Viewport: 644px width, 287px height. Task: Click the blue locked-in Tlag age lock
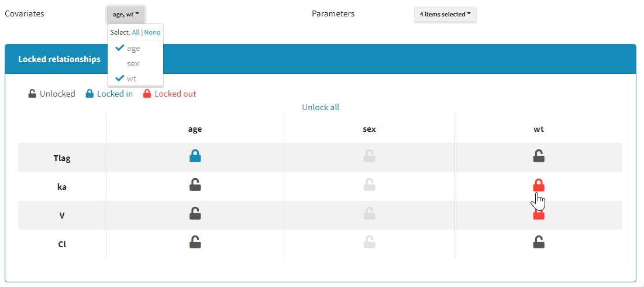pos(195,156)
